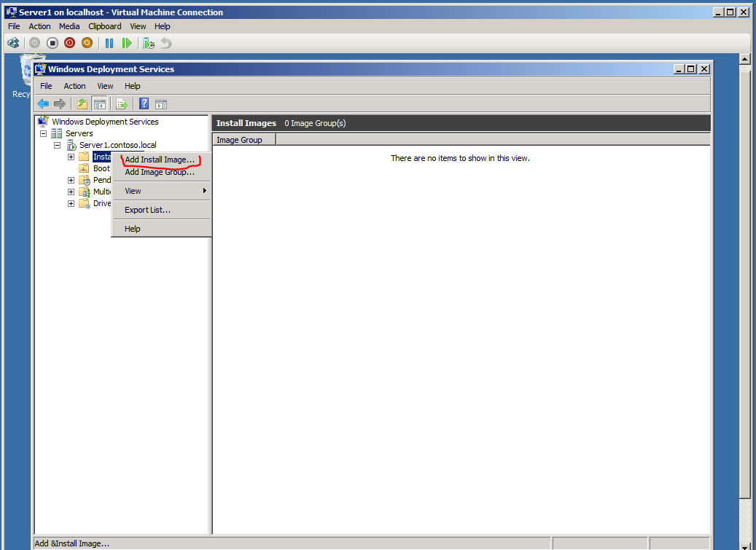Click the Windows Deployment Services root icon

pyautogui.click(x=43, y=122)
